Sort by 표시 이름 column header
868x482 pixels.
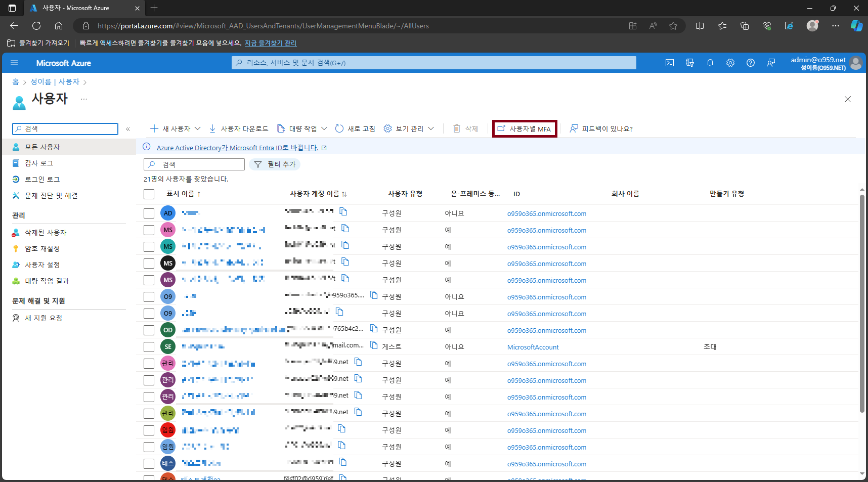point(184,194)
